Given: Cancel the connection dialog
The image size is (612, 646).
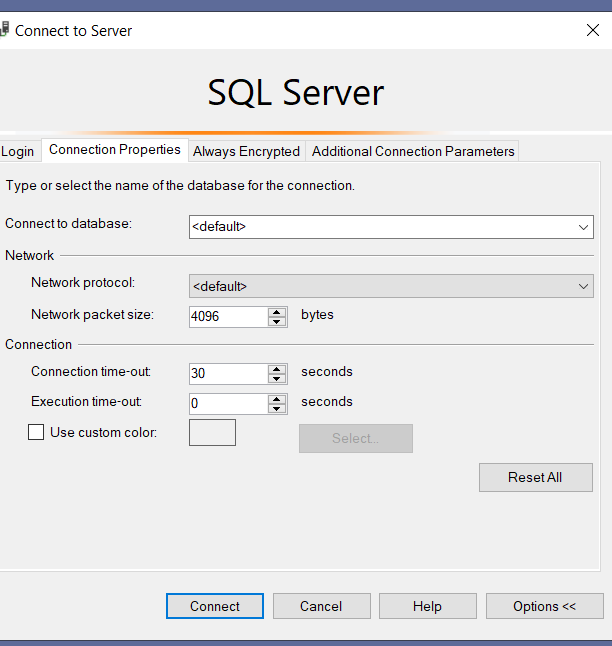Looking at the screenshot, I should point(321,606).
